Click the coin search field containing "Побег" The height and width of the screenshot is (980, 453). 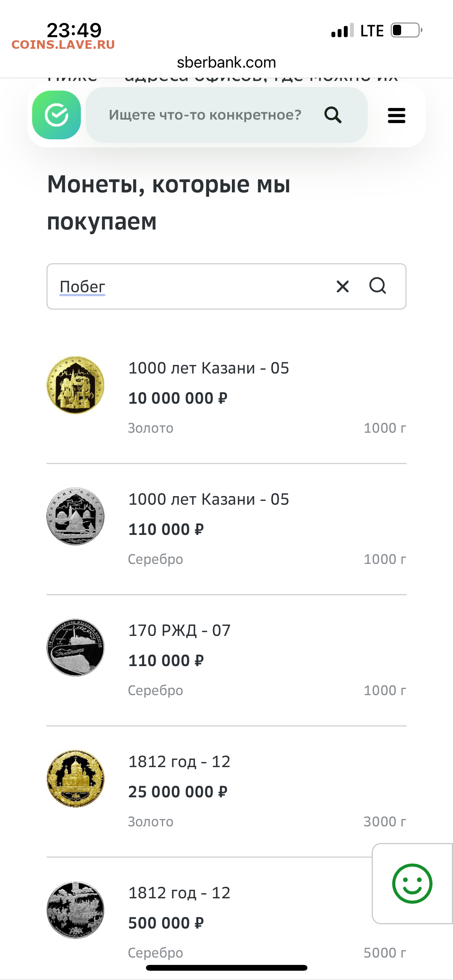tap(194, 286)
